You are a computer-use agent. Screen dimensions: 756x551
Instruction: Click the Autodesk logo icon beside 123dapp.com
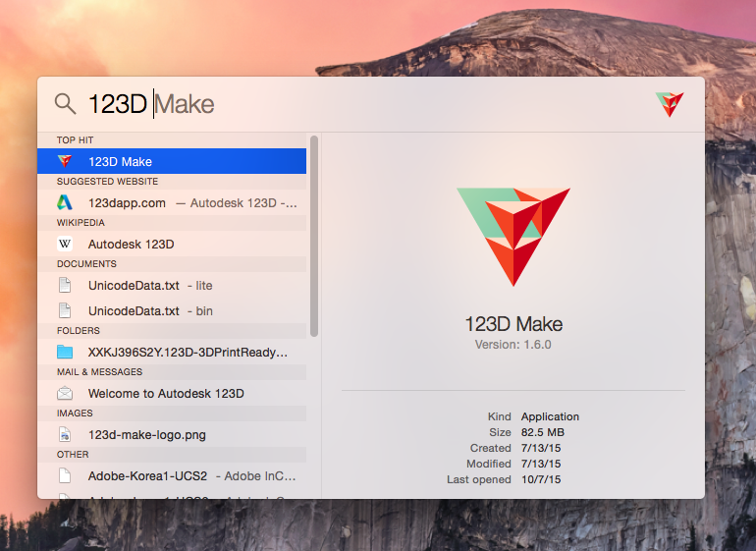[65, 202]
